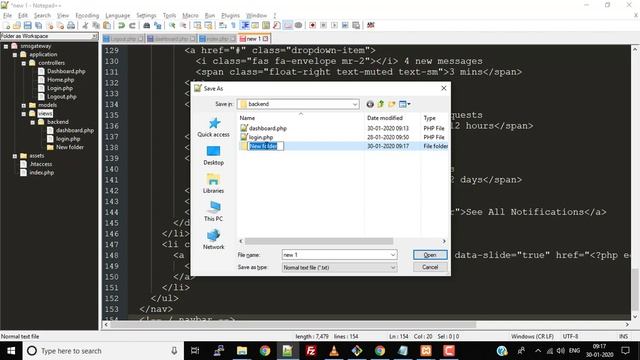Image resolution: width=640 pixels, height=360 pixels.
Task: Toggle the Word wrap toolbar icon
Action: coord(222,25)
